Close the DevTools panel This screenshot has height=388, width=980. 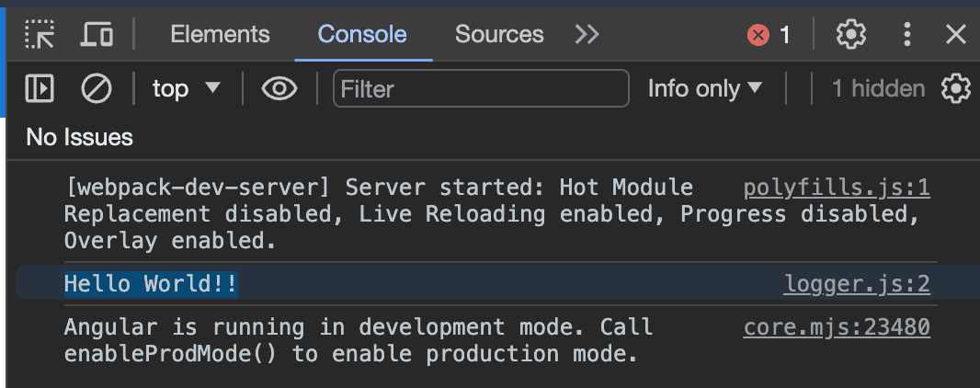tap(956, 35)
